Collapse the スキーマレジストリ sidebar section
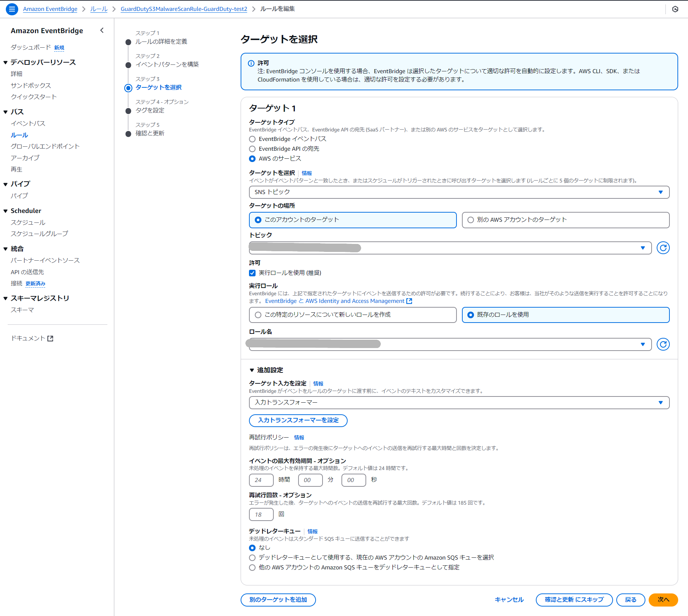Viewport: 688px width, 616px height. coord(5,299)
